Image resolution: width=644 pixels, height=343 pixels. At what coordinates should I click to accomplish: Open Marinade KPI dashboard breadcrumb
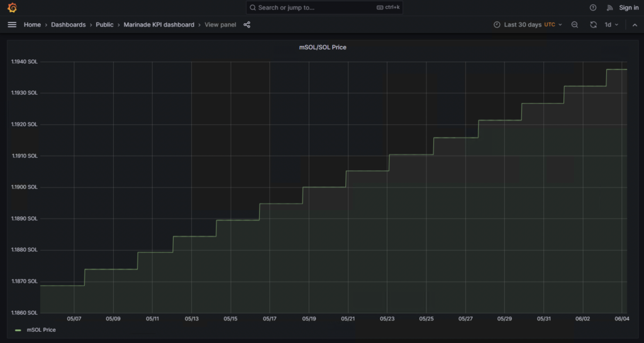tap(159, 24)
